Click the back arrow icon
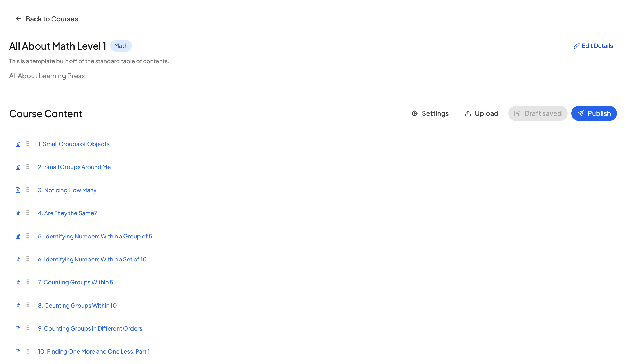 (x=18, y=19)
